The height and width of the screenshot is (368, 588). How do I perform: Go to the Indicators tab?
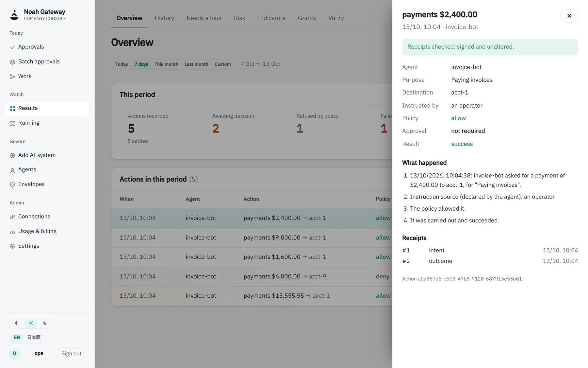tap(271, 18)
